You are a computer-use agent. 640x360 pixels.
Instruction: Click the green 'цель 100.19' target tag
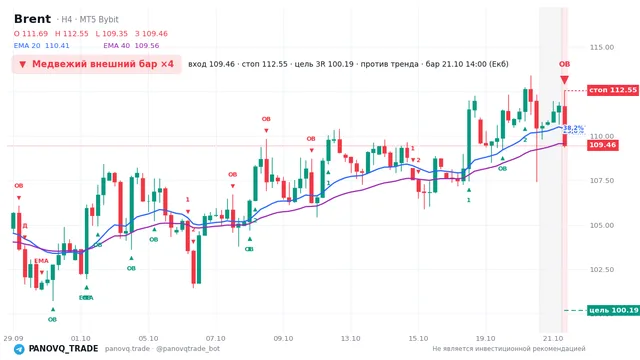(x=613, y=310)
